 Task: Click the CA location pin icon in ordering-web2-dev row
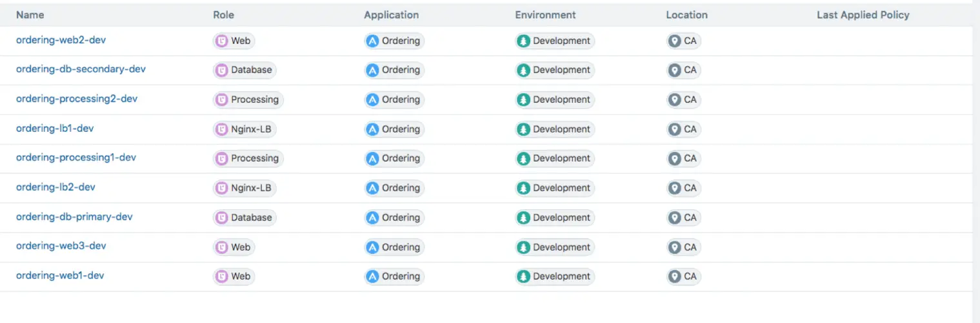(675, 41)
